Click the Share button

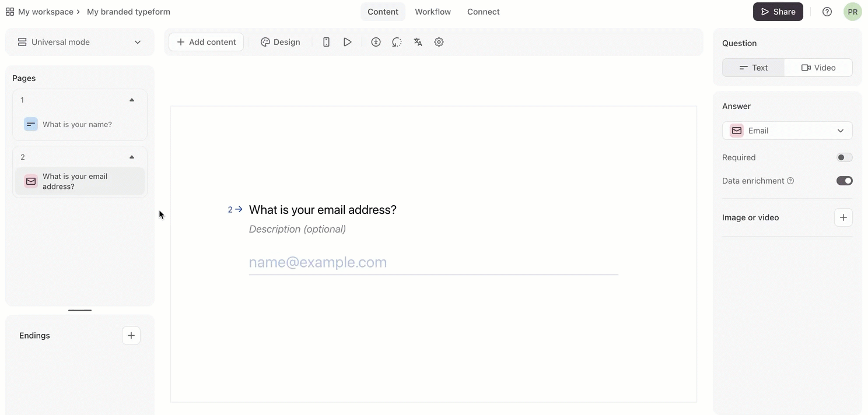click(778, 12)
